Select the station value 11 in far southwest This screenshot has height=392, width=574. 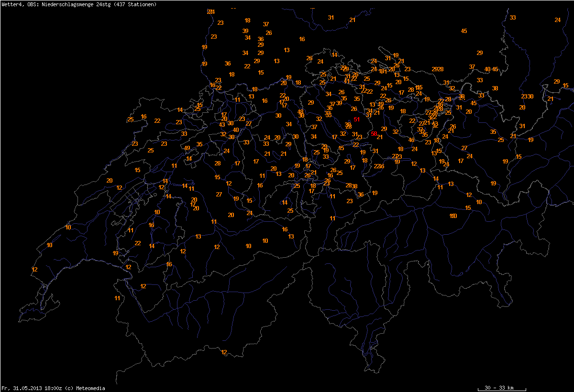pos(117,298)
